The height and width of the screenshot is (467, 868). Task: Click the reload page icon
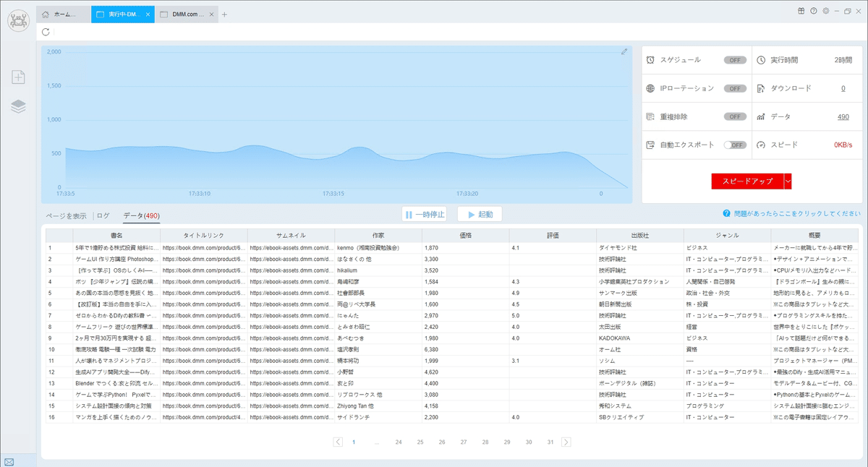point(46,32)
